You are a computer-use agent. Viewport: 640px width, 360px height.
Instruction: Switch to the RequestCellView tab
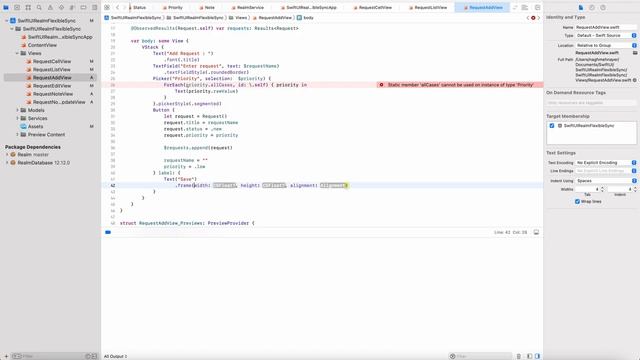point(373,7)
